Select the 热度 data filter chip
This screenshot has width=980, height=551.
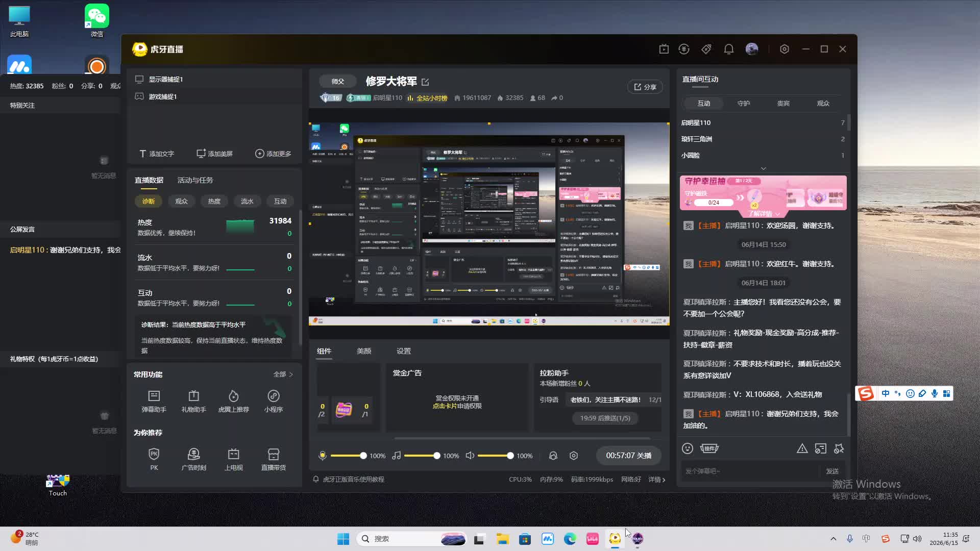tap(214, 202)
